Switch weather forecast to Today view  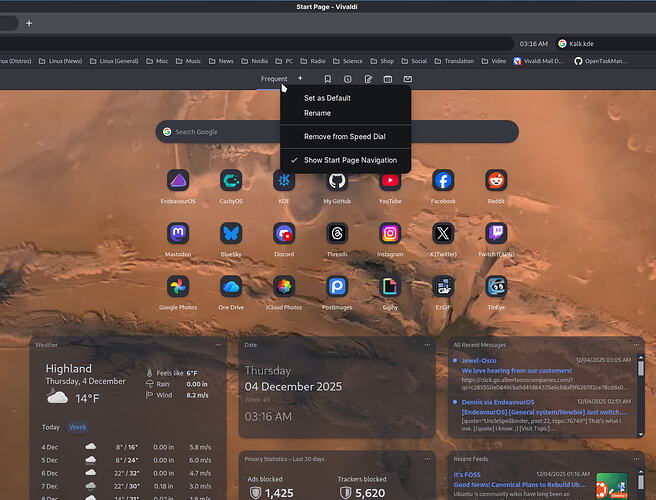pos(50,427)
